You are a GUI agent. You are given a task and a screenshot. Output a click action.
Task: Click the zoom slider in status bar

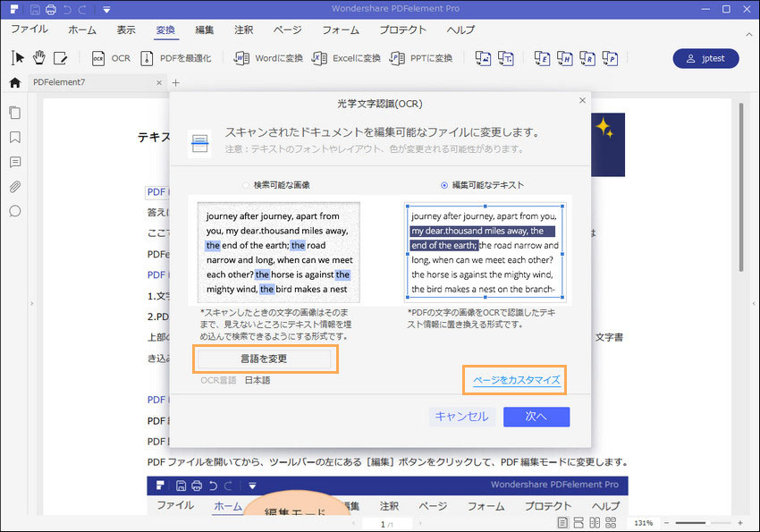tap(703, 523)
